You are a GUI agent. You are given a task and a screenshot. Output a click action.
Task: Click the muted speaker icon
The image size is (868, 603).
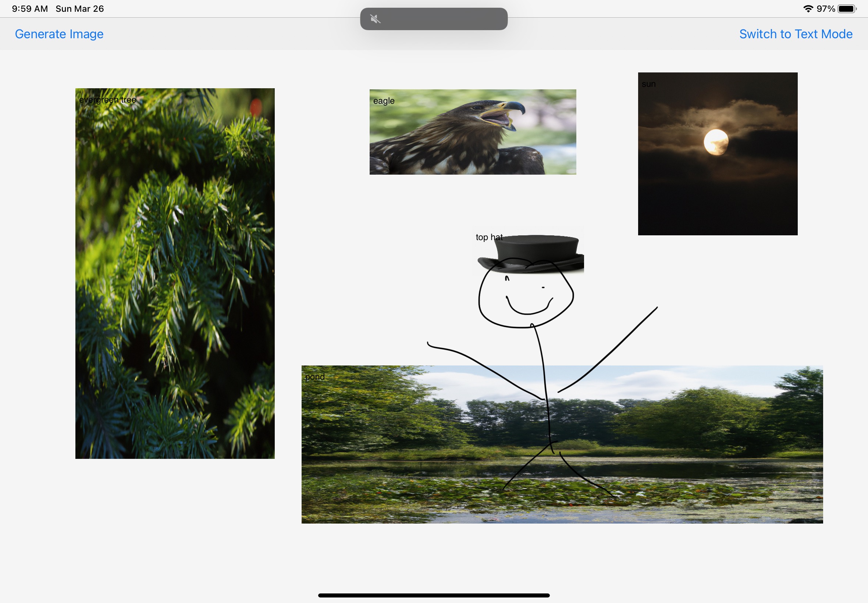(375, 19)
